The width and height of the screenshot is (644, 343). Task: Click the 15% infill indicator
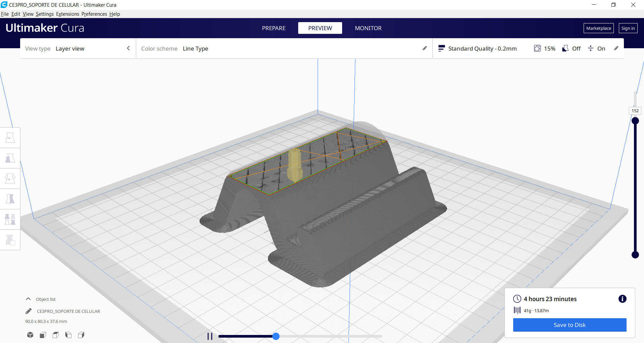(x=544, y=48)
